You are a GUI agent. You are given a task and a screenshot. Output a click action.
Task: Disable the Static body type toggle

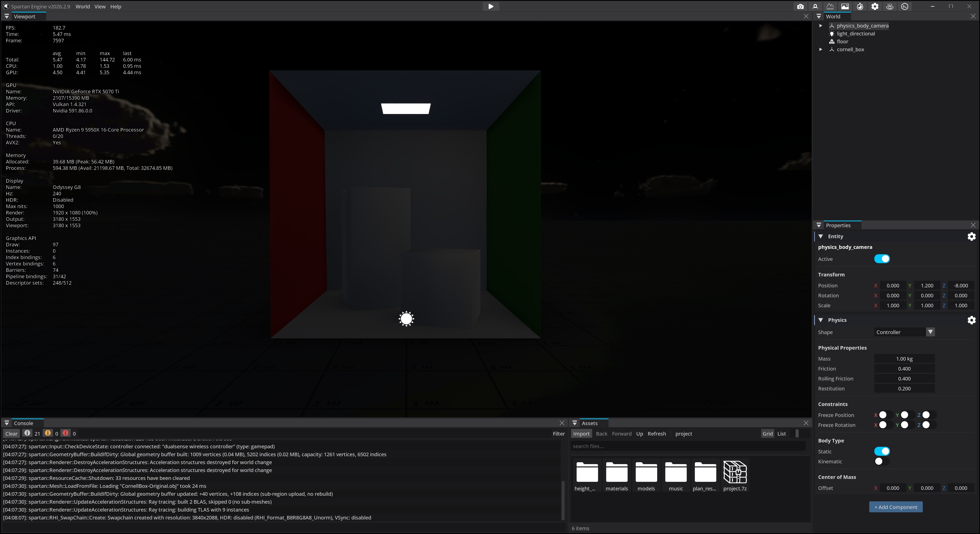(x=881, y=451)
